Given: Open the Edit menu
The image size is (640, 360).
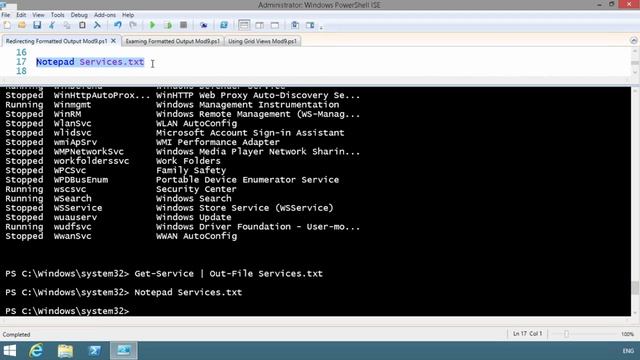Looking at the screenshot, I should pyautogui.click(x=21, y=15).
